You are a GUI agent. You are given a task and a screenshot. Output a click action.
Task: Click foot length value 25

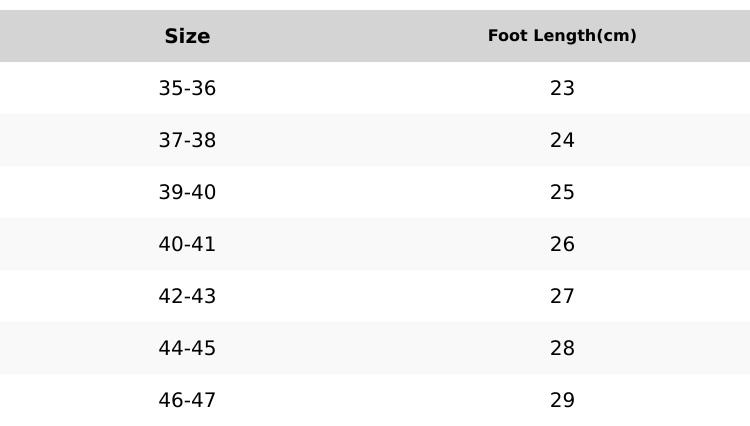tap(562, 192)
